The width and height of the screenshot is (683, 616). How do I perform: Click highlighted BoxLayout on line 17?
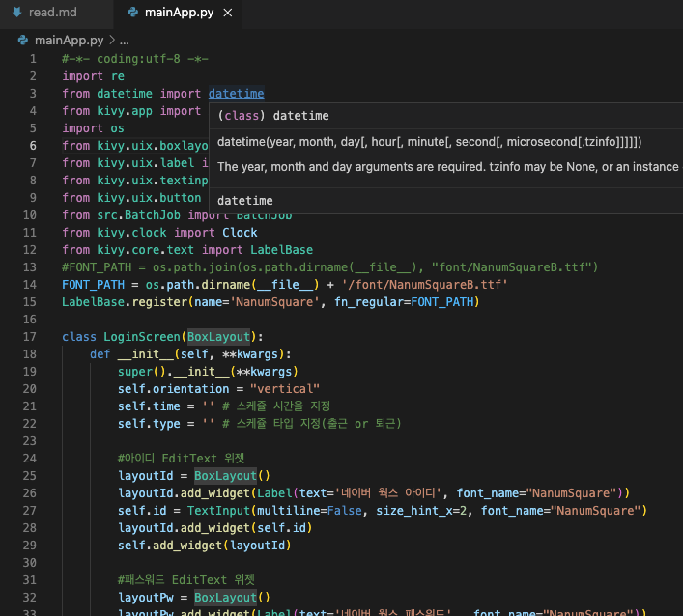pyautogui.click(x=218, y=337)
